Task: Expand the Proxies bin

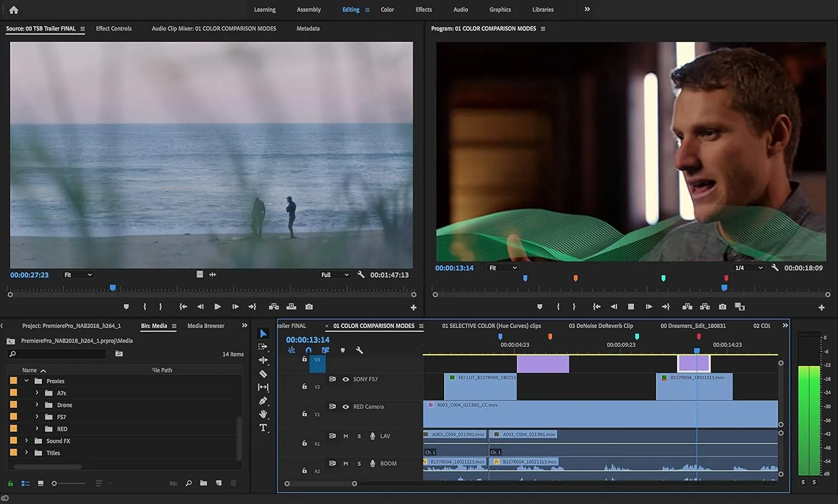Action: [x=26, y=381]
